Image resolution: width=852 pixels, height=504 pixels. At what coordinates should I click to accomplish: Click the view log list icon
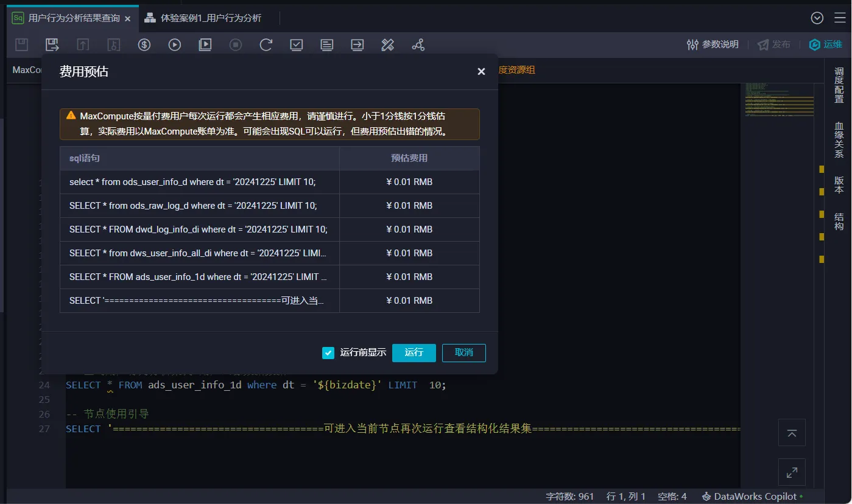327,44
